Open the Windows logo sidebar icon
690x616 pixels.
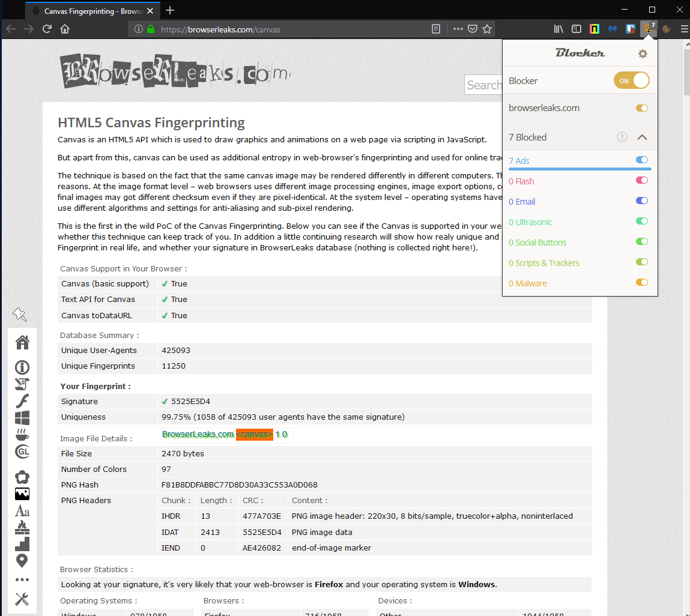click(x=22, y=417)
